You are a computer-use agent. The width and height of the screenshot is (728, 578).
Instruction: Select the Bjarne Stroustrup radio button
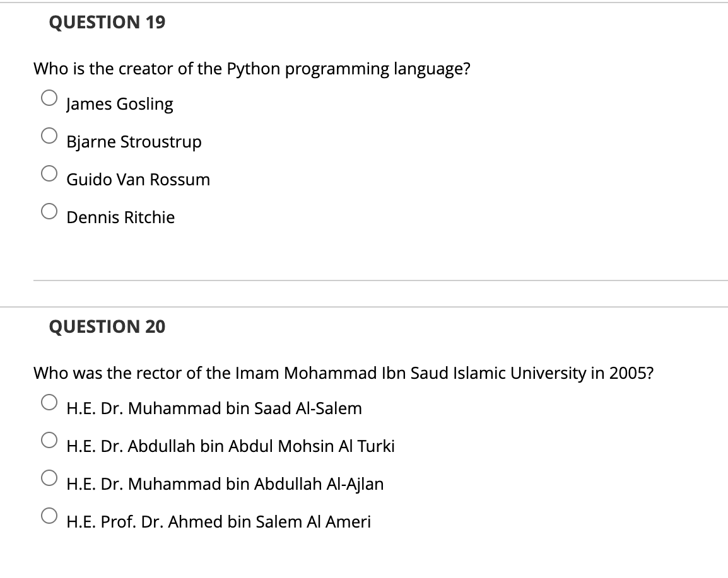click(50, 136)
